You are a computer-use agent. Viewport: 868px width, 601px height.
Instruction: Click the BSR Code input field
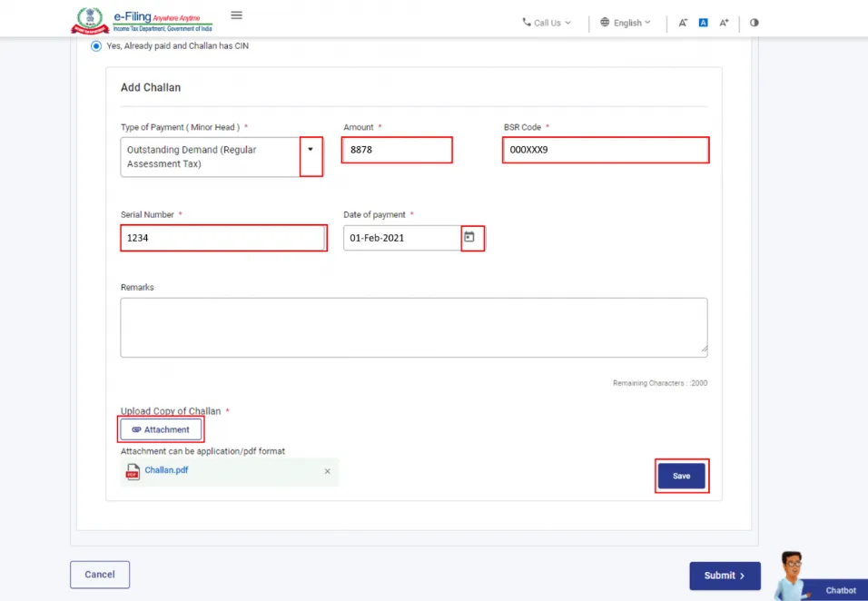[x=606, y=150]
